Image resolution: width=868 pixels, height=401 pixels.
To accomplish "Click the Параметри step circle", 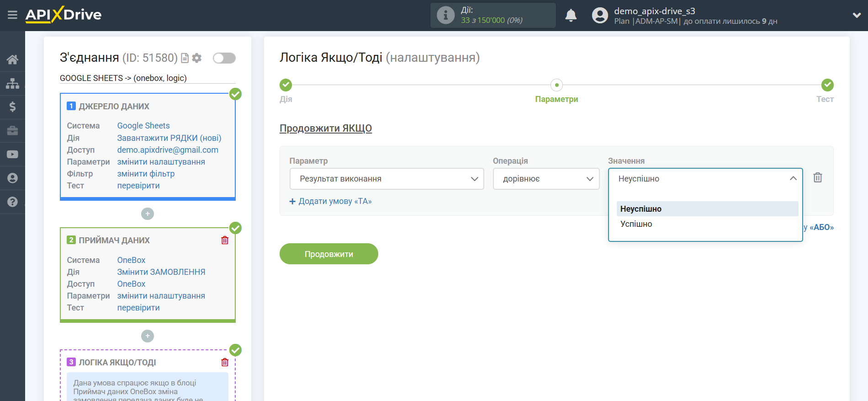I will (x=556, y=85).
